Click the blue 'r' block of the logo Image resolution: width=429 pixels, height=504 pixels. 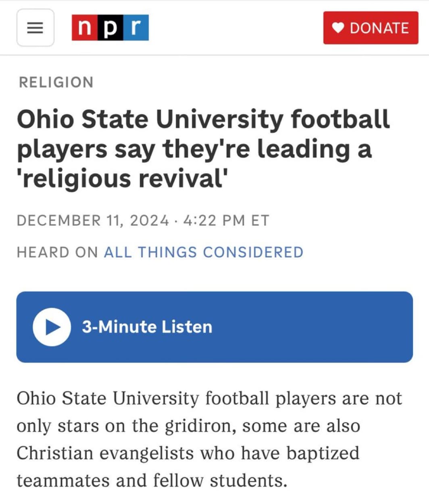136,27
